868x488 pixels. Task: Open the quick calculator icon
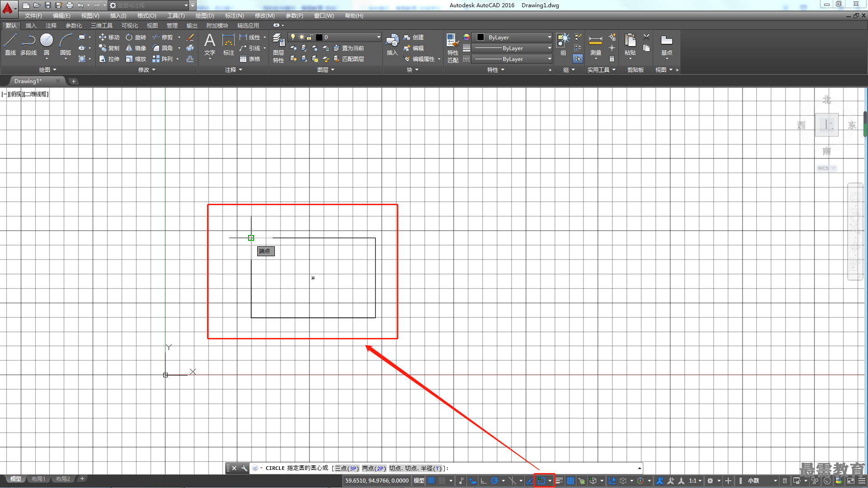(x=612, y=59)
